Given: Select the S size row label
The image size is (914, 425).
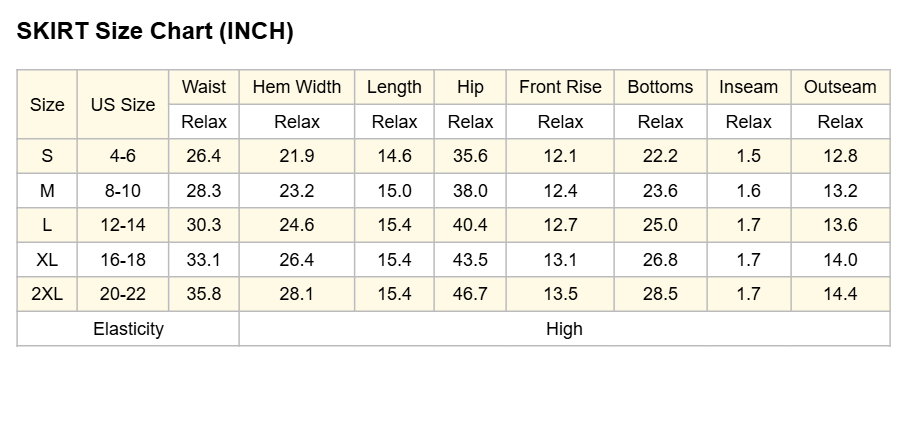Looking at the screenshot, I should coord(47,156).
